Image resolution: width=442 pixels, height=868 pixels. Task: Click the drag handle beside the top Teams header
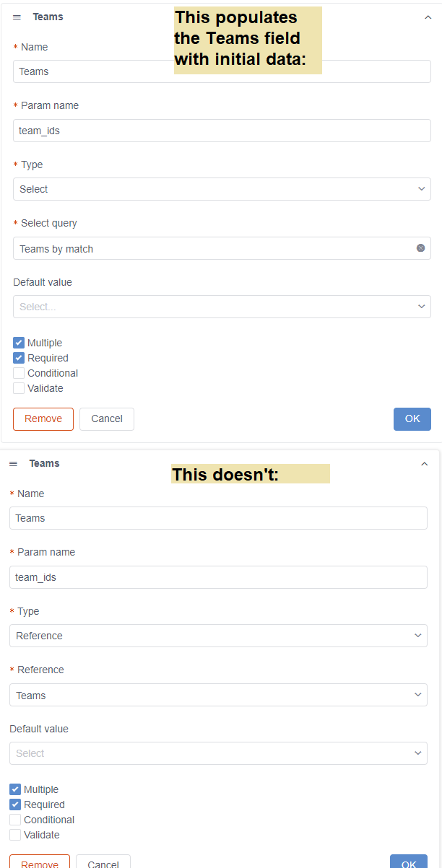[16, 17]
